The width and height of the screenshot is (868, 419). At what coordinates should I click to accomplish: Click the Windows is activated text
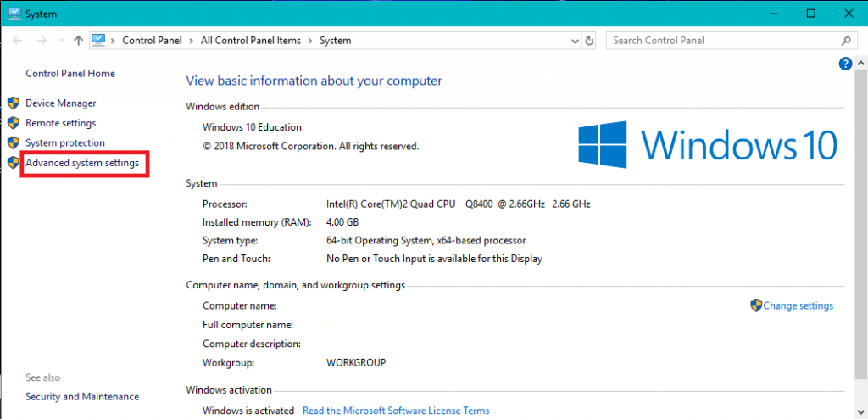click(248, 411)
